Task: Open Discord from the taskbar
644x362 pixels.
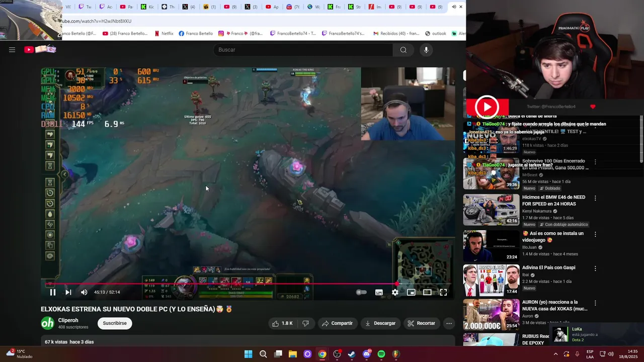Action: pyautogui.click(x=367, y=354)
